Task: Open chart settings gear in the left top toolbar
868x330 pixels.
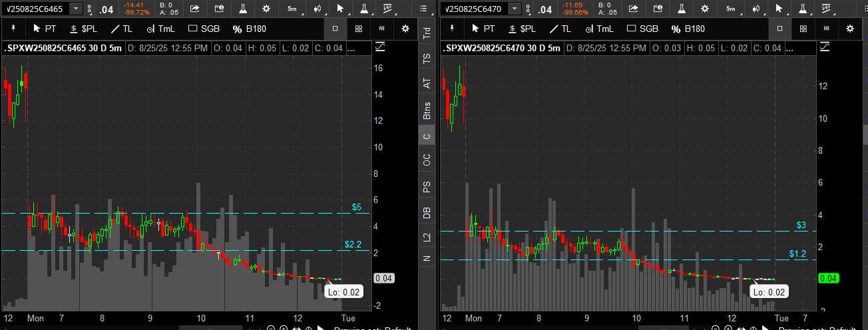Action: pyautogui.click(x=266, y=9)
